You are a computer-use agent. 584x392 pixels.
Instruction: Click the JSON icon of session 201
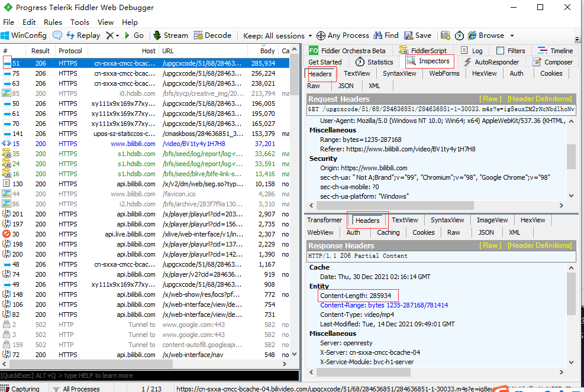[7, 214]
